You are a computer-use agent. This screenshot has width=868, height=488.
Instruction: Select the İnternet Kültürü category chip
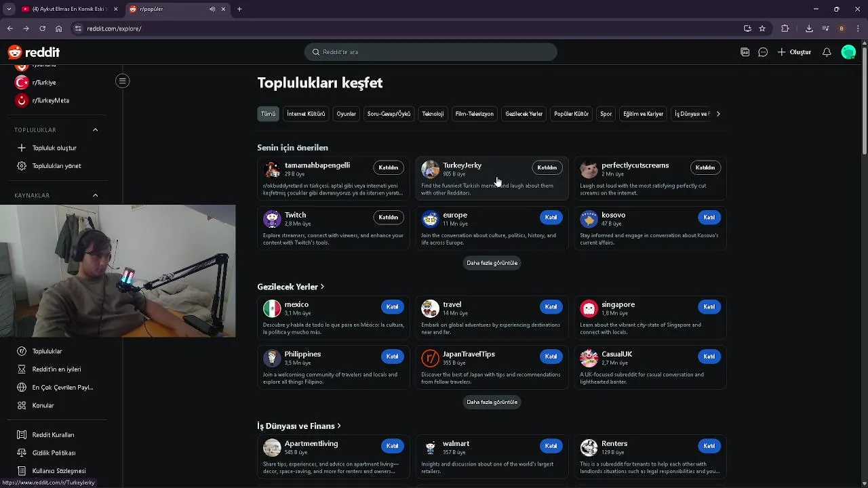(306, 114)
